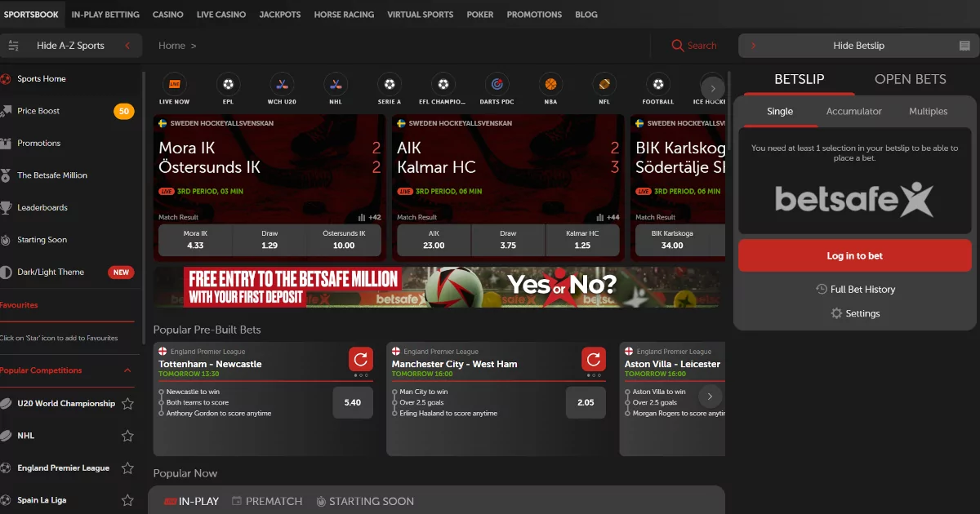Select the NHL hockey icon

[335, 84]
